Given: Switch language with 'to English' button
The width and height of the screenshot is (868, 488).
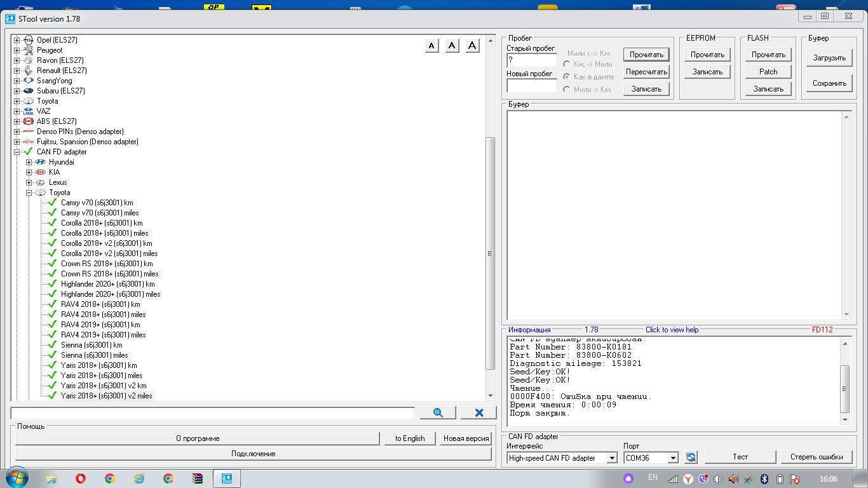Looking at the screenshot, I should click(x=410, y=438).
